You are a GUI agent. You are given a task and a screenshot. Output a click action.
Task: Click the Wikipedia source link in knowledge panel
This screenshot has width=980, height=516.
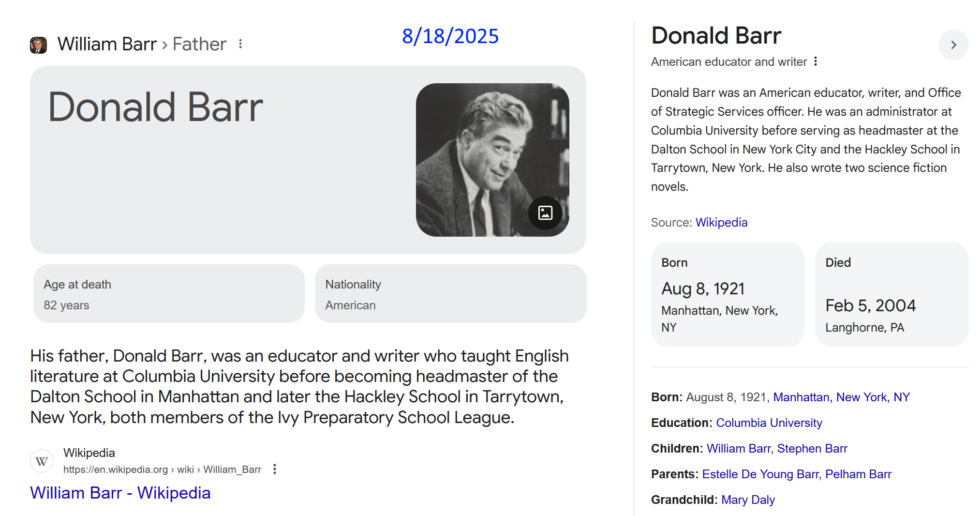pos(721,222)
